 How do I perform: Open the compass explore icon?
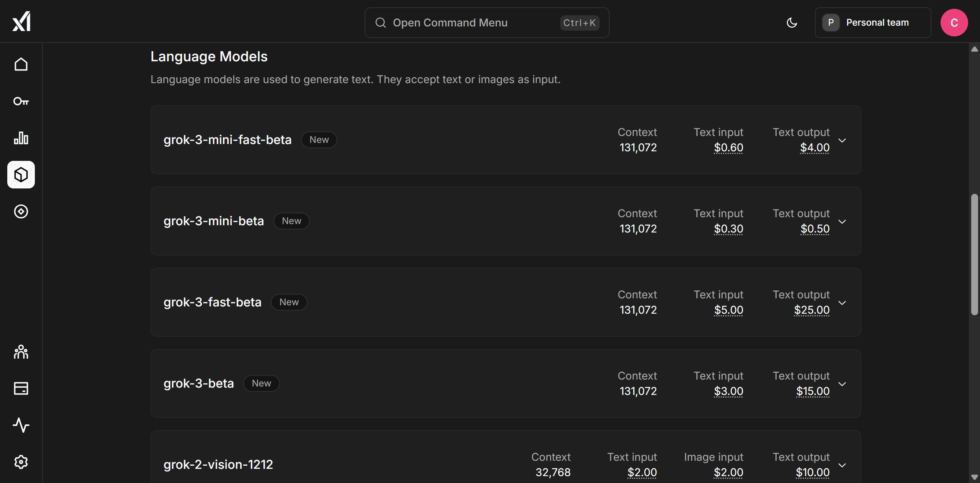(x=21, y=211)
